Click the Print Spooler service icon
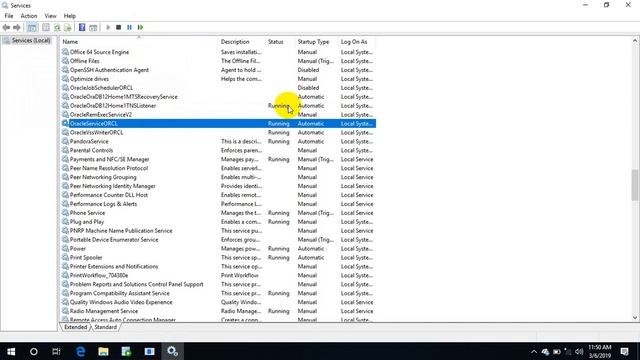Image resolution: width=640 pixels, height=360 pixels. point(65,258)
